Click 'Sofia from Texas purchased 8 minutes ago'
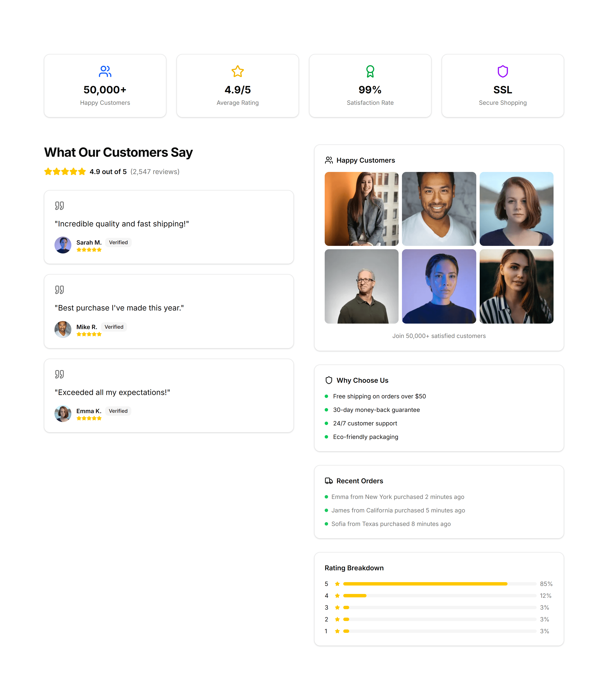608x700 pixels. [391, 524]
